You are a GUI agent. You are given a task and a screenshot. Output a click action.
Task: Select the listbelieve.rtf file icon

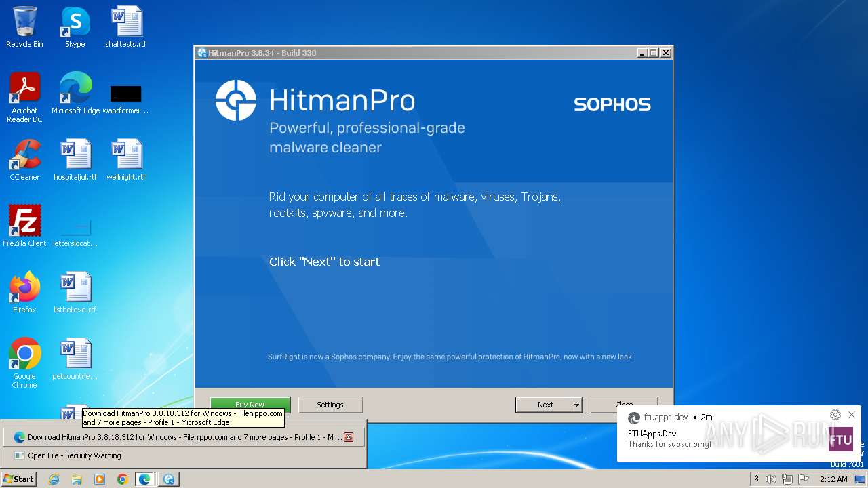[x=75, y=293]
